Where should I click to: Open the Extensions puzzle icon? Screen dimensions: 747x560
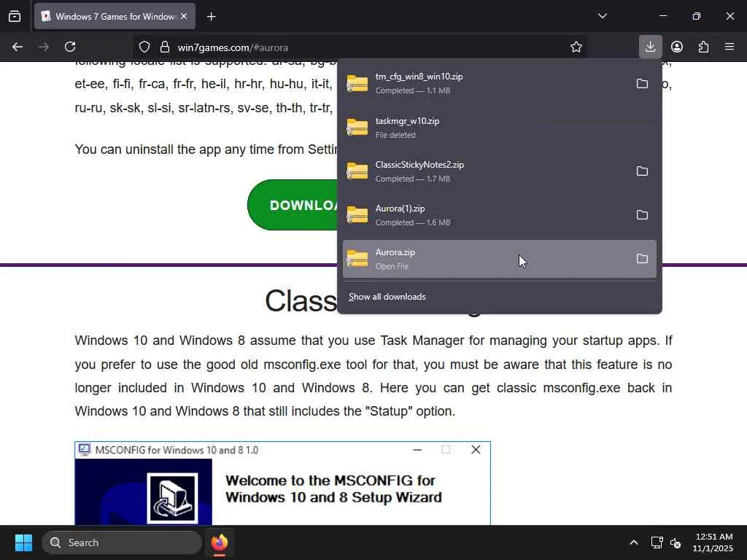(x=703, y=47)
